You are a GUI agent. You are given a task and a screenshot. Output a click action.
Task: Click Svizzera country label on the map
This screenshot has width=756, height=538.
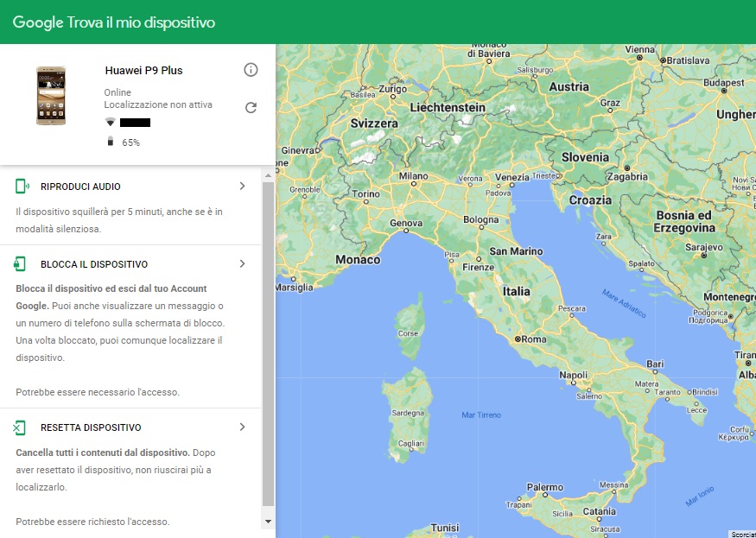[x=374, y=123]
